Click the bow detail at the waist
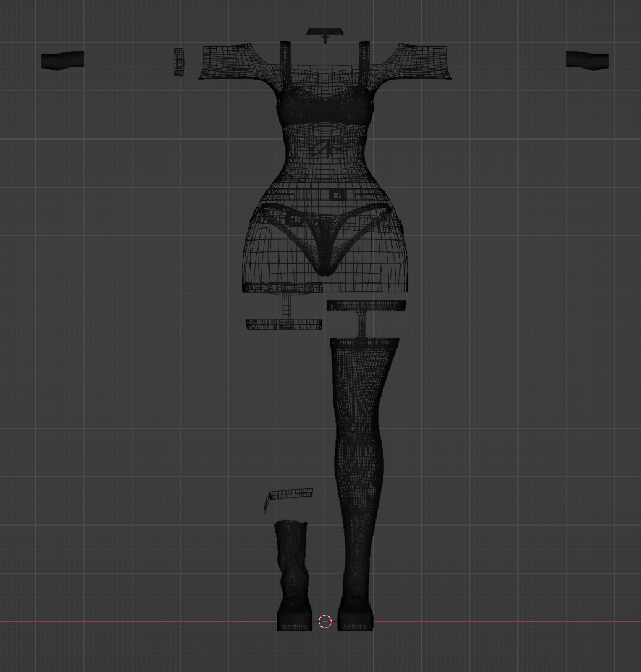Image resolution: width=641 pixels, height=672 pixels. (x=326, y=149)
